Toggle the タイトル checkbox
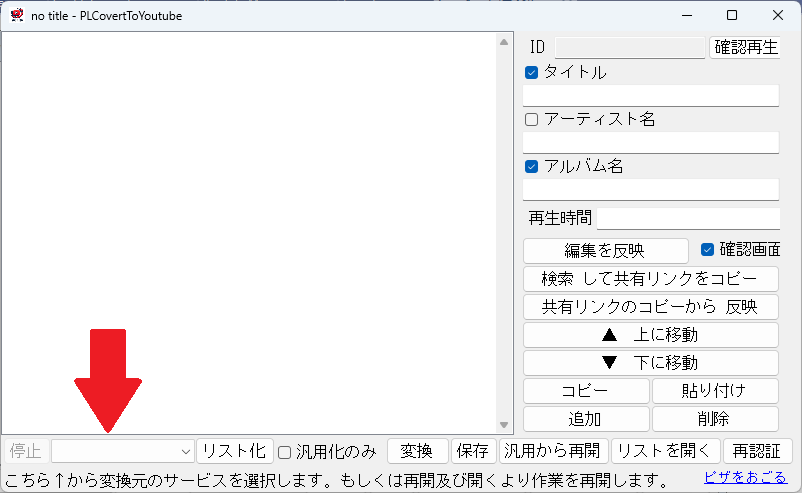This screenshot has width=802, height=493. click(x=532, y=72)
